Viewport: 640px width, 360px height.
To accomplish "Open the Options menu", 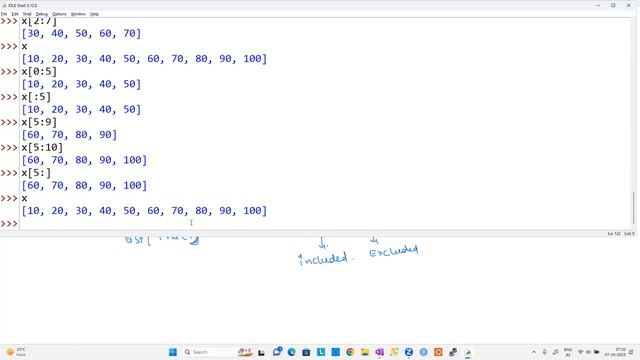I will 59,14.
